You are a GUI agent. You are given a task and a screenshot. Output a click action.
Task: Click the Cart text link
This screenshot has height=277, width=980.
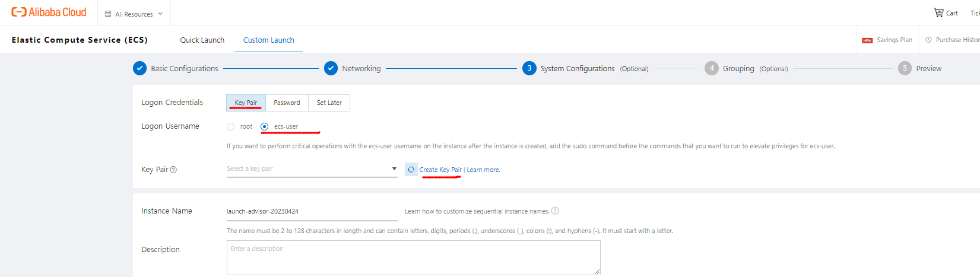(x=952, y=13)
